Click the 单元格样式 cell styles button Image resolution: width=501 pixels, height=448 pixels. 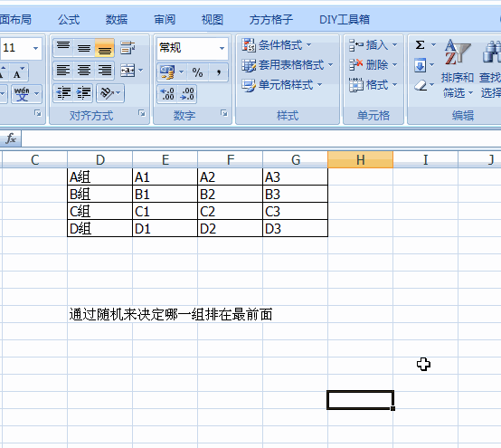(282, 85)
